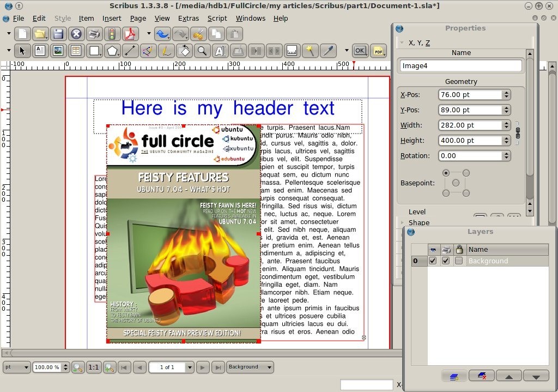Open the Measurements ruler tool
This screenshot has height=392, width=558.
pyautogui.click(x=292, y=51)
